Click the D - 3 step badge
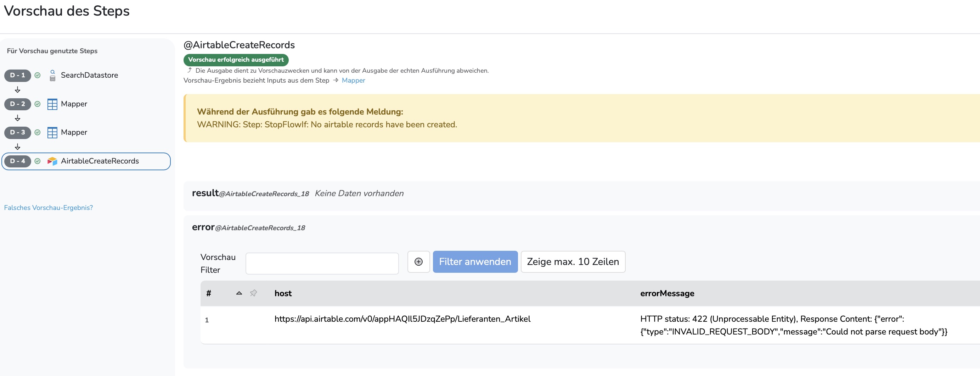 [x=17, y=133]
